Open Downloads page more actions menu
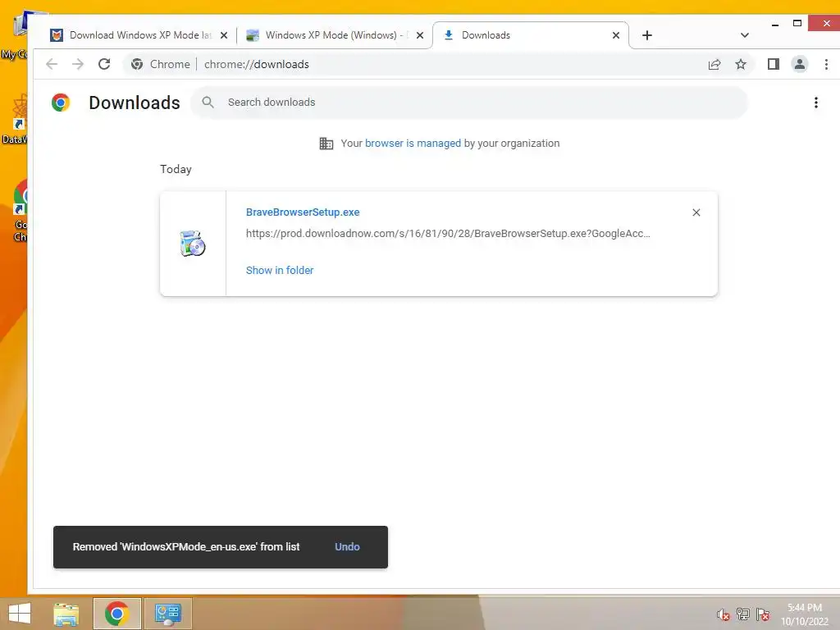This screenshot has height=630, width=840. pos(816,103)
